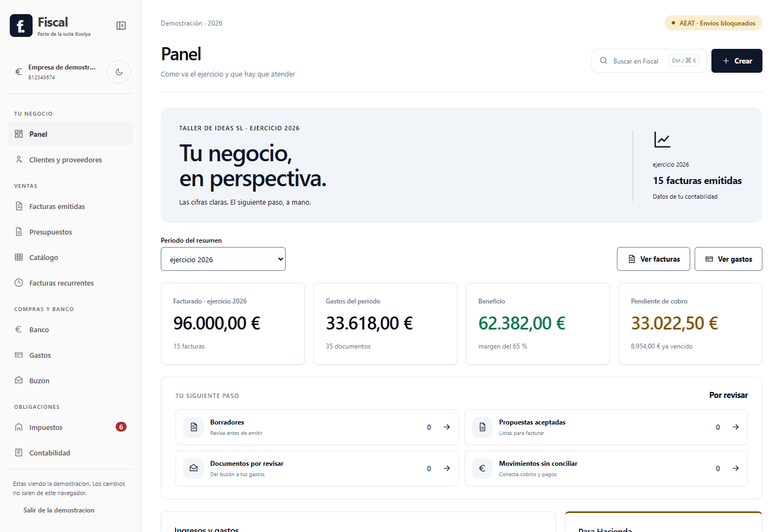Click the Catálogo grid icon
This screenshot has width=782, height=532.
(x=19, y=257)
